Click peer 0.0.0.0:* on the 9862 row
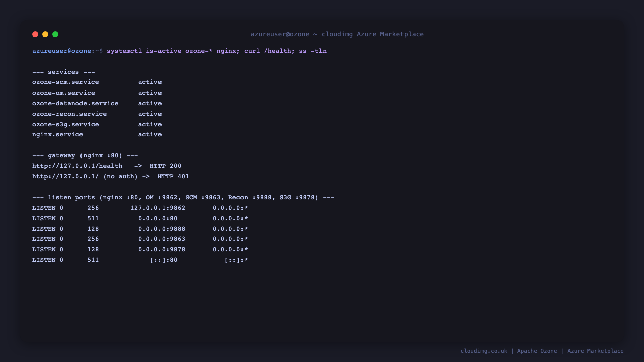 [x=230, y=208]
